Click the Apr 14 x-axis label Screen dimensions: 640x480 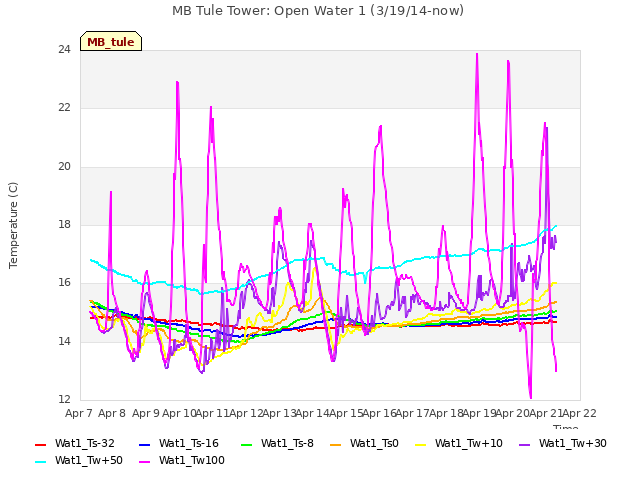[313, 413]
